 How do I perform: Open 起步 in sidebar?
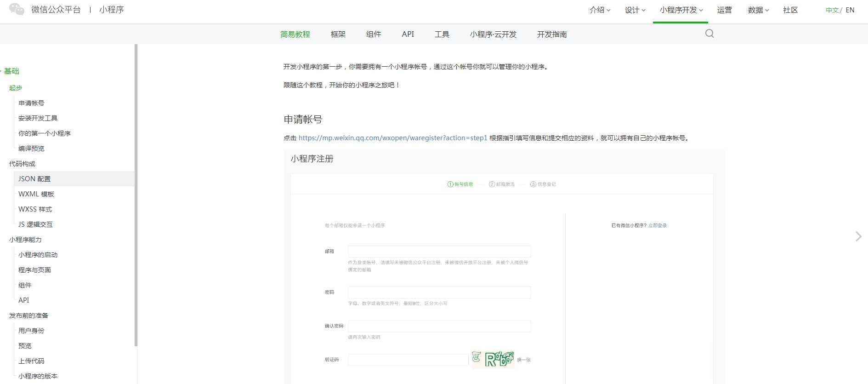click(16, 88)
